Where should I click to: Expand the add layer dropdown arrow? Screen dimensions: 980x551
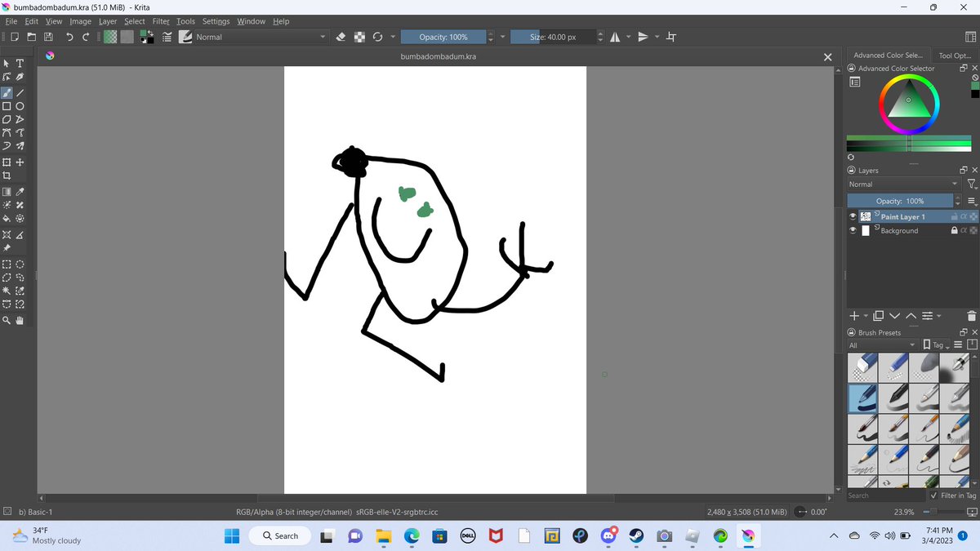click(x=866, y=316)
